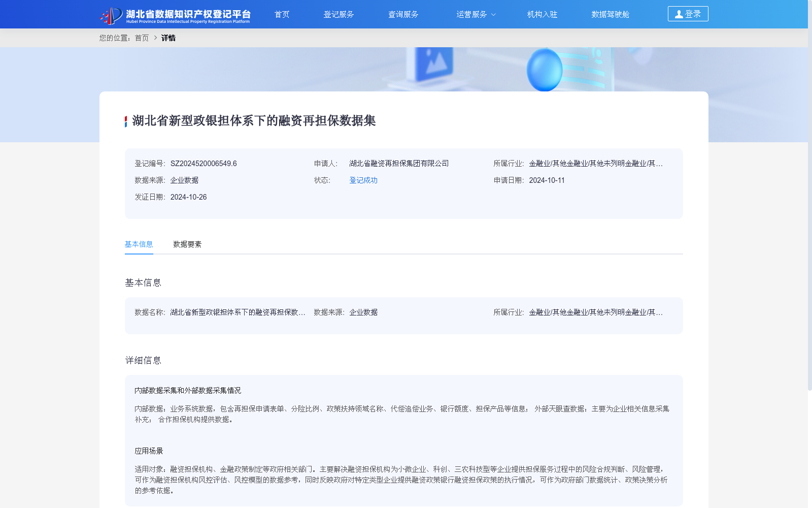
Task: Open the 数据驾驶舱 menu
Action: (610, 14)
